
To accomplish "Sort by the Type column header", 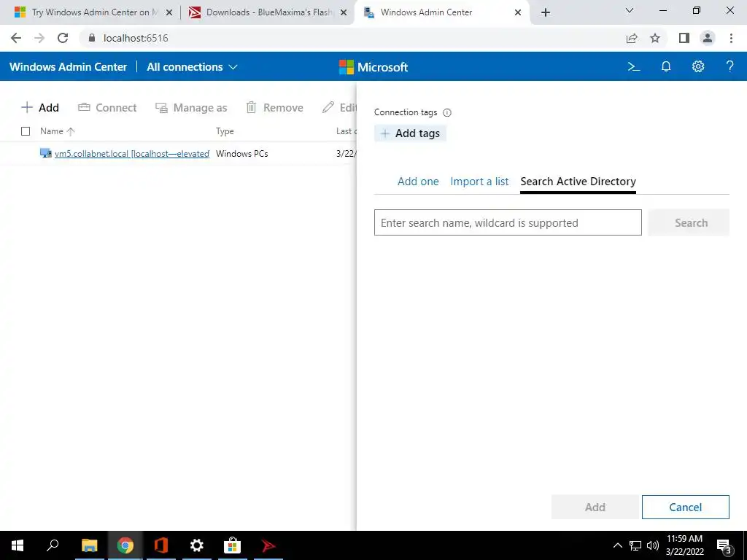I will 225,131.
